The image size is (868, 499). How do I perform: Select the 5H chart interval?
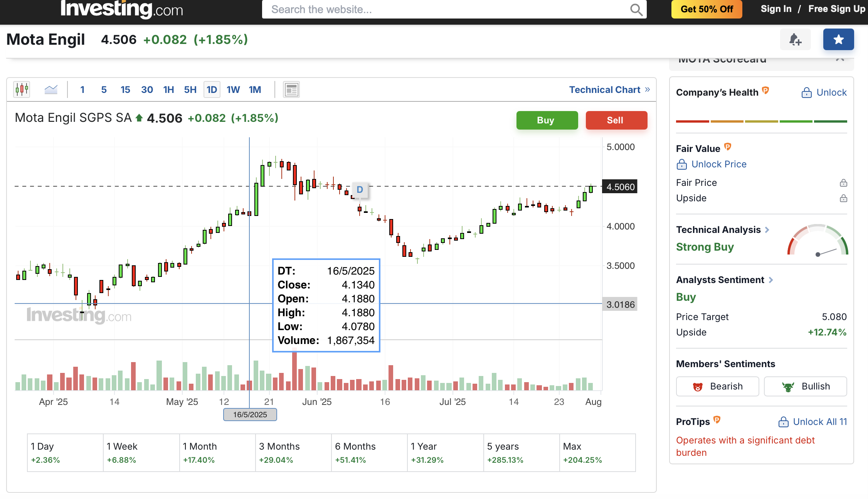coord(190,90)
